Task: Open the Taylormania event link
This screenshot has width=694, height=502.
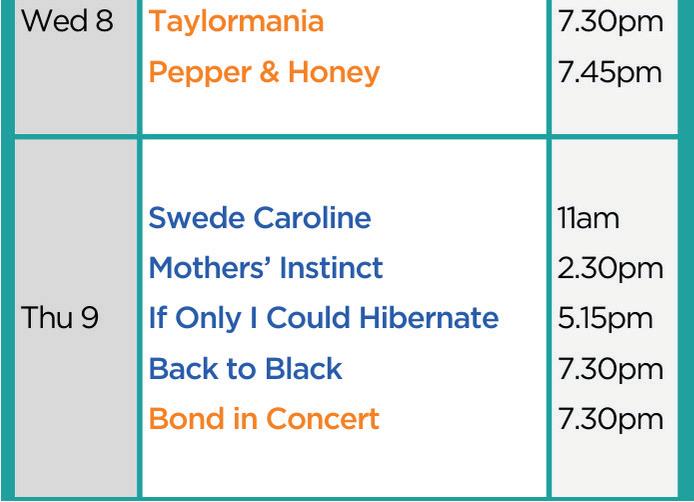Action: click(235, 22)
